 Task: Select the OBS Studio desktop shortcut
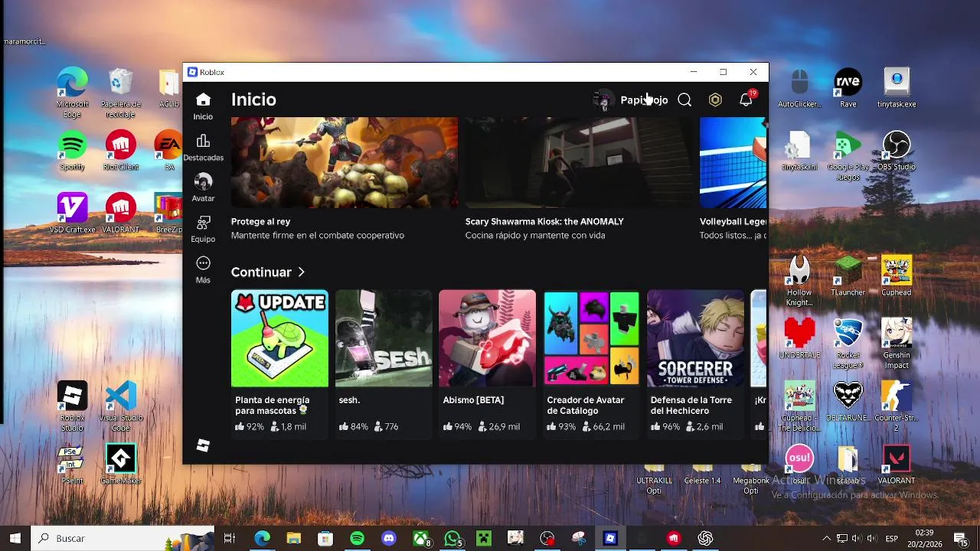click(x=897, y=151)
